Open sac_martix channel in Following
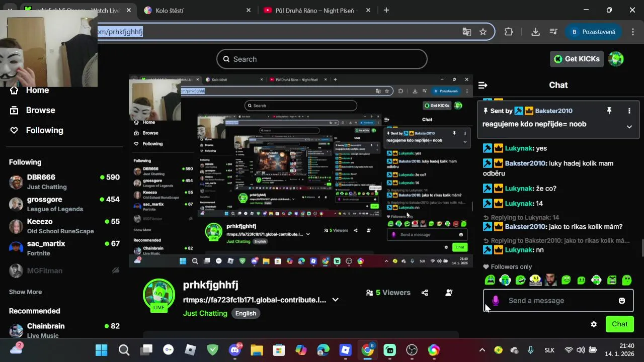The height and width of the screenshot is (362, 644). tap(64, 248)
